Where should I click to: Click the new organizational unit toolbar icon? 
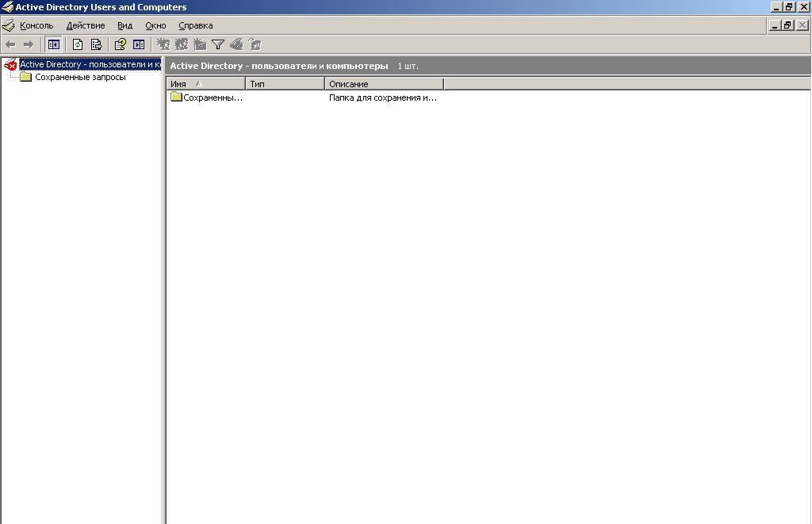point(200,44)
